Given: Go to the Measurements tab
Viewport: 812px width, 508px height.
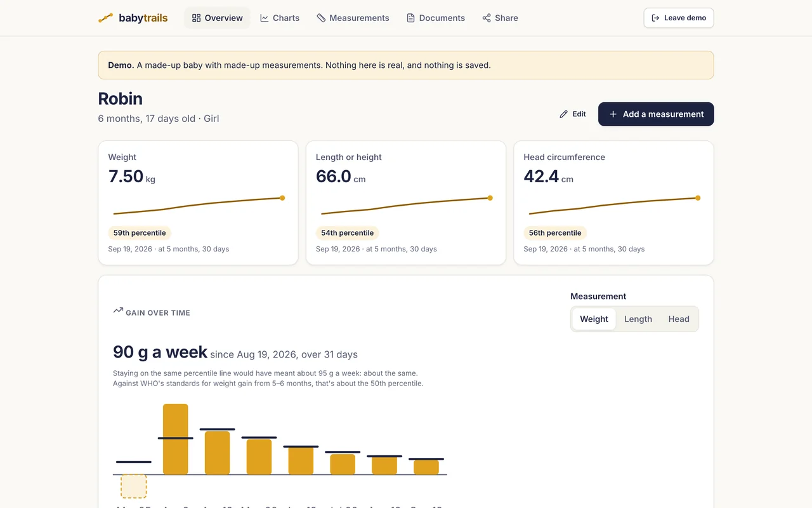Looking at the screenshot, I should click(353, 18).
